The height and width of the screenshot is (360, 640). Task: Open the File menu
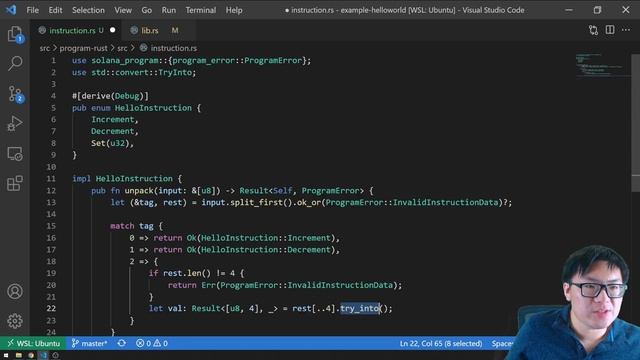click(33, 10)
